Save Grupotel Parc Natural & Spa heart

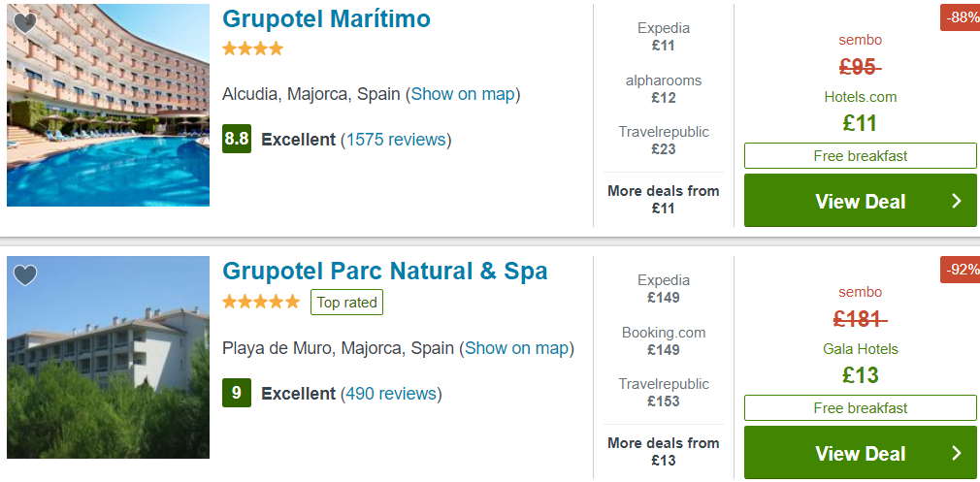[x=25, y=275]
